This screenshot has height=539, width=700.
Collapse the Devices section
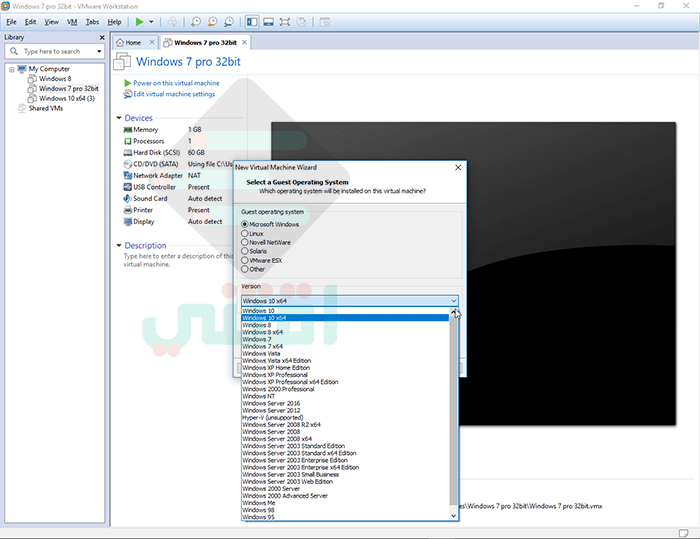119,118
